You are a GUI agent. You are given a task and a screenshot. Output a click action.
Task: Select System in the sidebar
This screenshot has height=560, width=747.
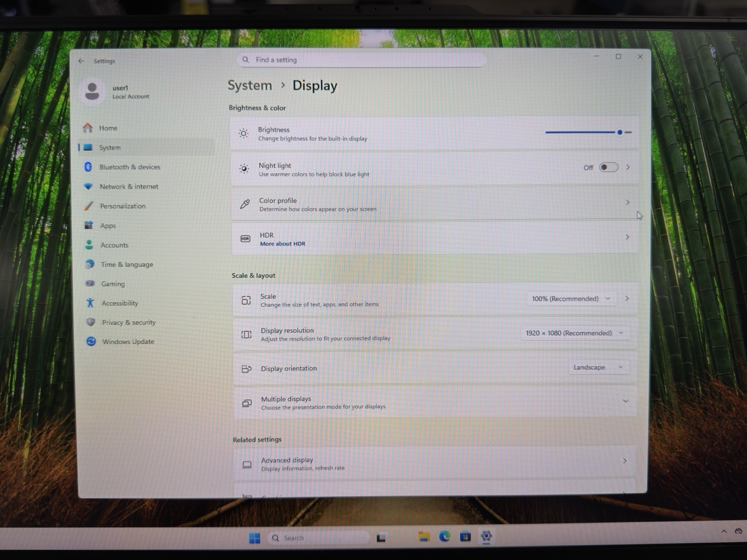click(x=147, y=147)
